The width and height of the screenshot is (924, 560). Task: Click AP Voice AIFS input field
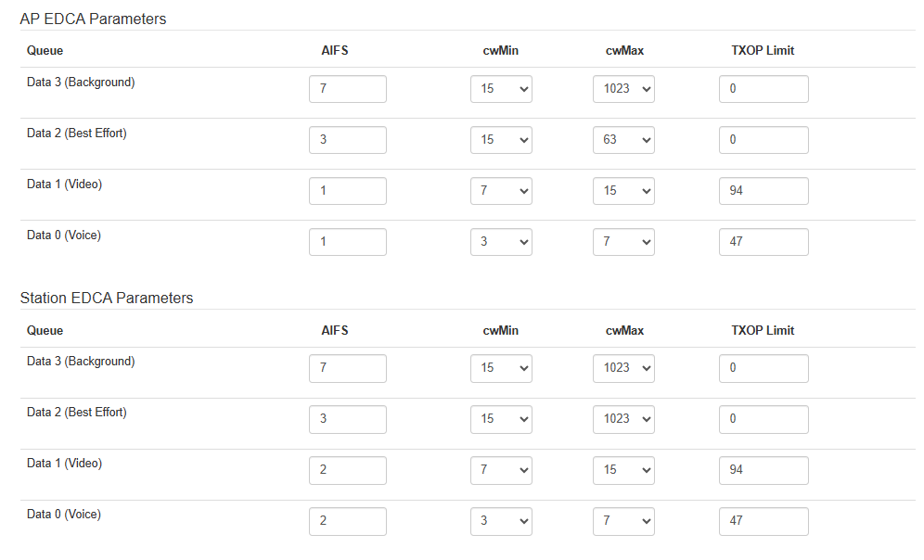click(348, 242)
